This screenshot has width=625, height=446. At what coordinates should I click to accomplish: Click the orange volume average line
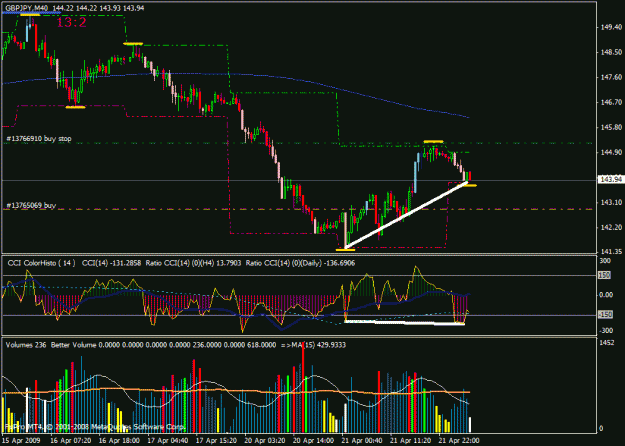point(236,391)
